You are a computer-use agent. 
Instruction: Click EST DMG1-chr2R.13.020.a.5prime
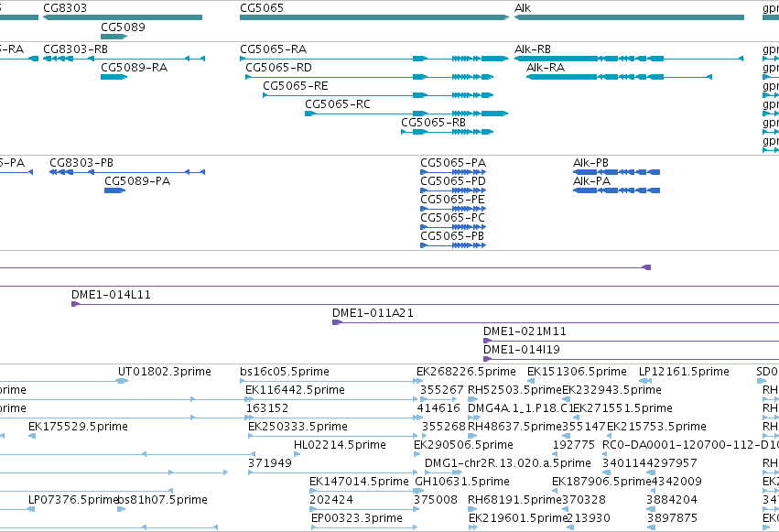508,463
